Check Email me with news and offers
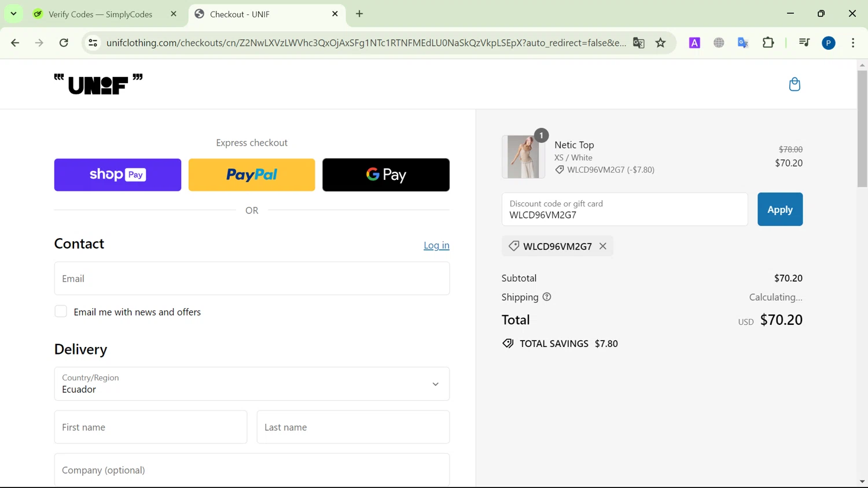The width and height of the screenshot is (868, 488). coord(61,312)
